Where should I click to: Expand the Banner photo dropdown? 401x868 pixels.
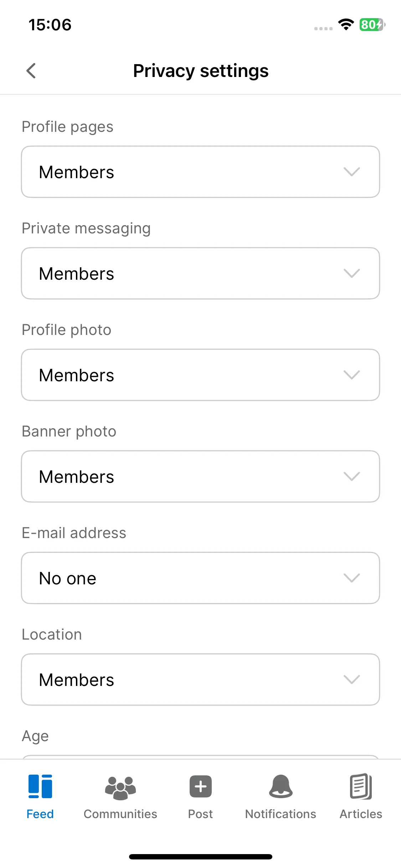pyautogui.click(x=201, y=476)
